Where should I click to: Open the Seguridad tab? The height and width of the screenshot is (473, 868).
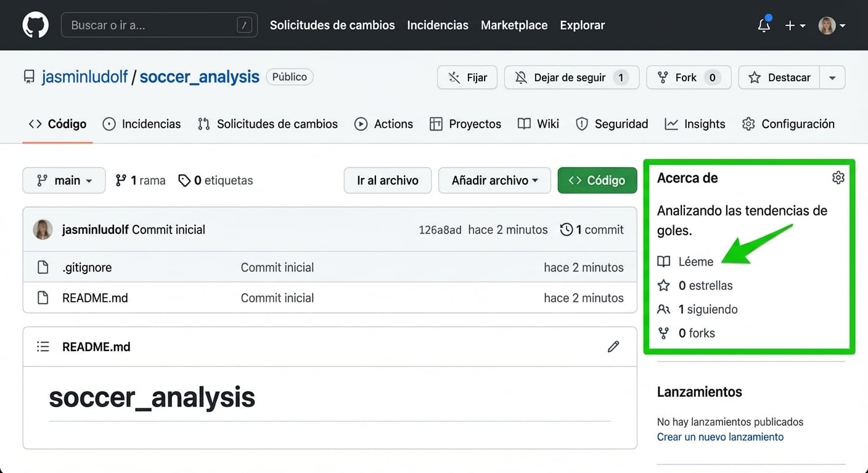tap(612, 124)
